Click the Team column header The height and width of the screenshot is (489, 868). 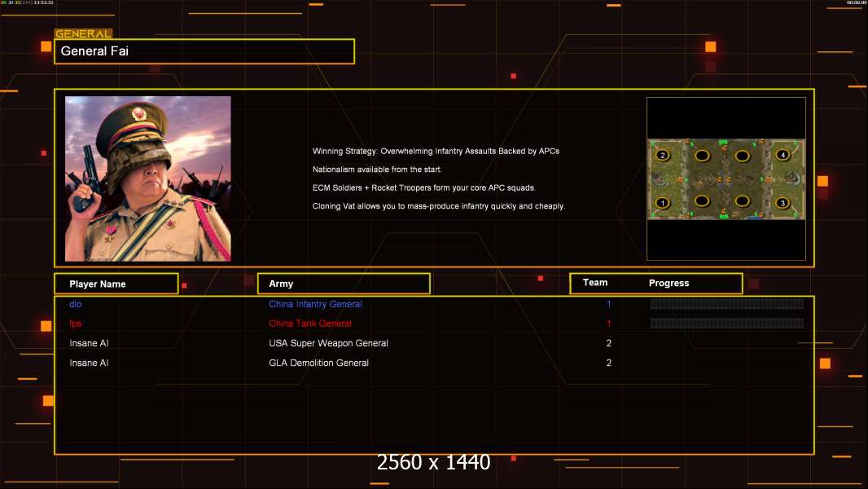(x=595, y=283)
